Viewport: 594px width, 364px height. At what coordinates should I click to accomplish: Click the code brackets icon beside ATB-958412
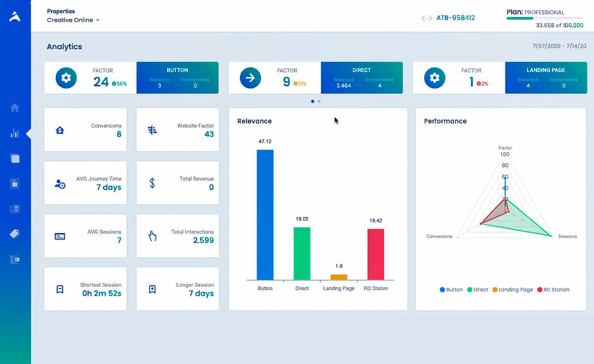pos(427,18)
